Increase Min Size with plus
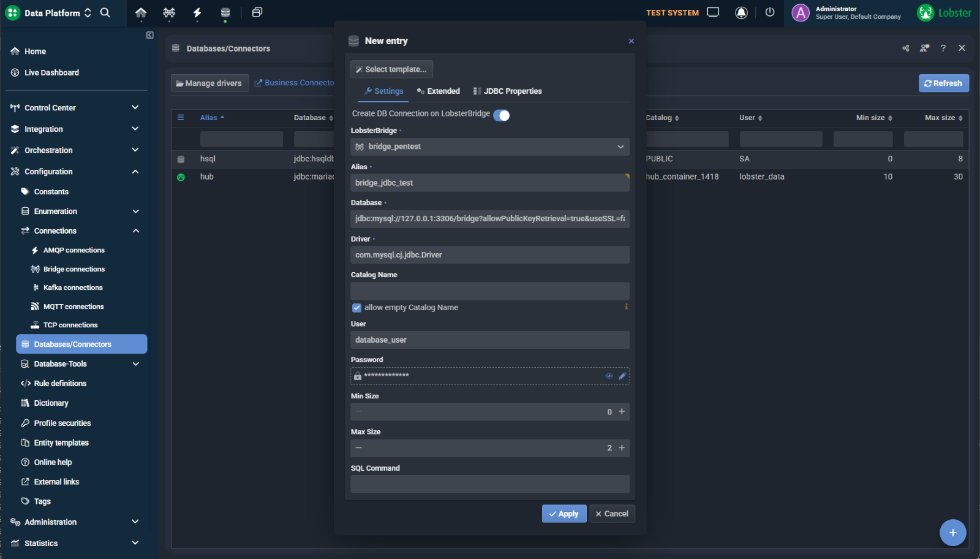 tap(622, 412)
